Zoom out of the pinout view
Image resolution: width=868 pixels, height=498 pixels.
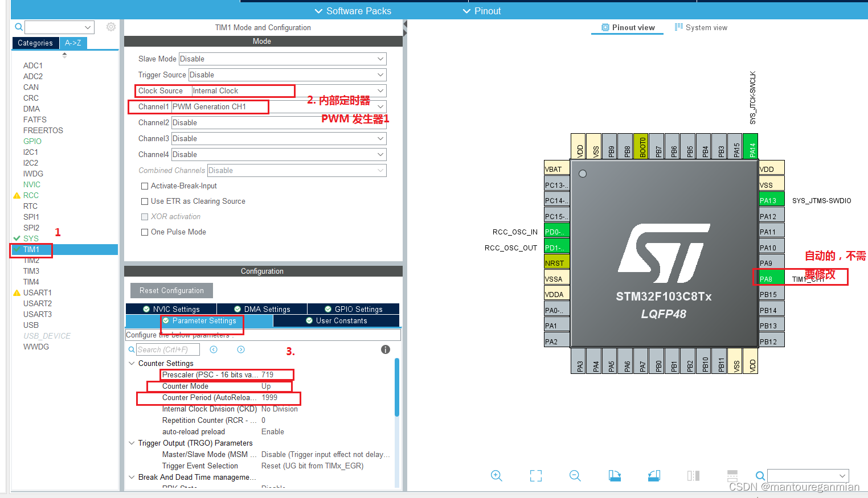(575, 476)
